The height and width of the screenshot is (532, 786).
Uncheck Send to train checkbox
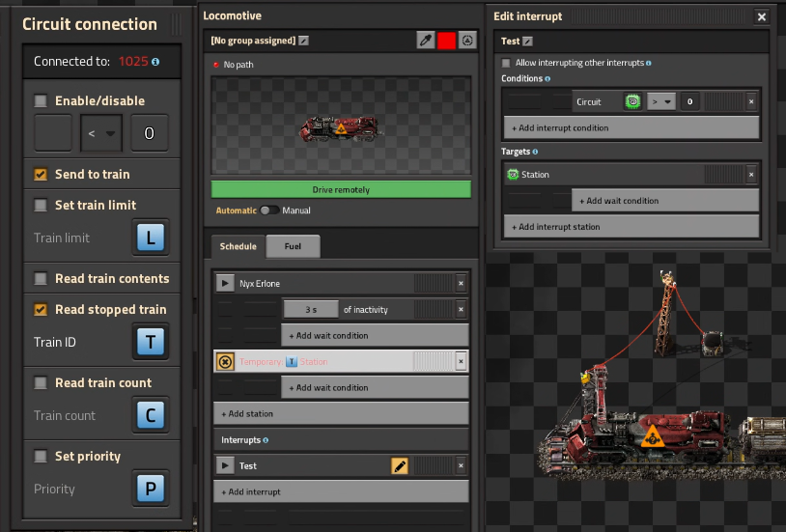pos(41,175)
